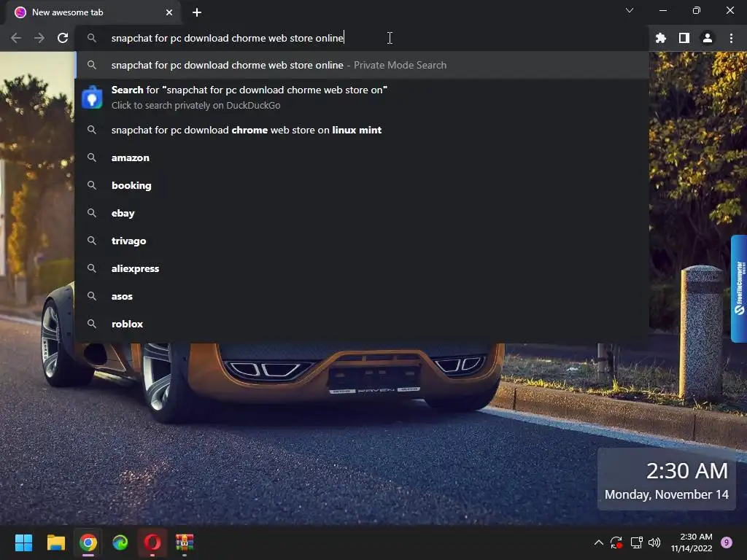Select the roblox suggestion
The height and width of the screenshot is (560, 747).
point(362,324)
